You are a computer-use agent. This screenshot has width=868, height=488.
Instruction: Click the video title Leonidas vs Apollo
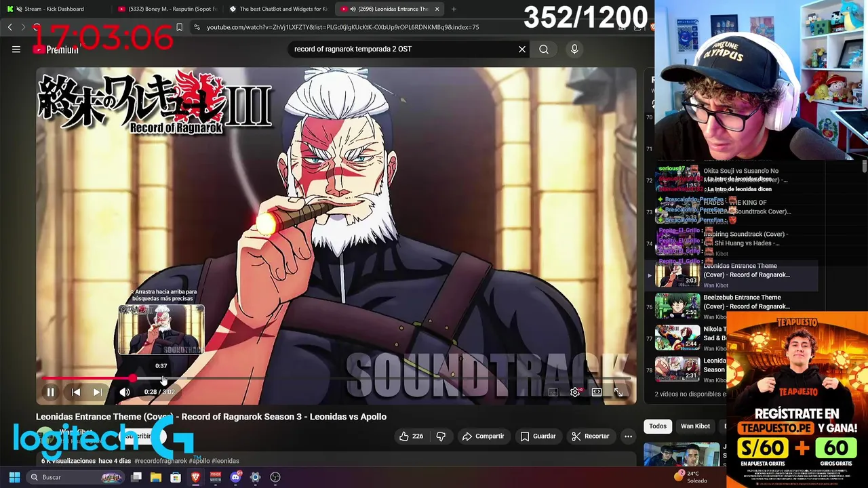click(211, 417)
